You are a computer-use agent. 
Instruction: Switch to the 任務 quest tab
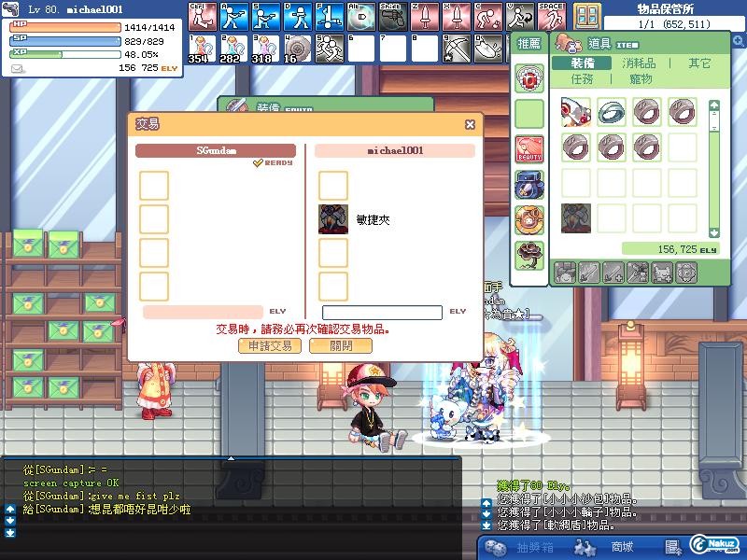582,79
